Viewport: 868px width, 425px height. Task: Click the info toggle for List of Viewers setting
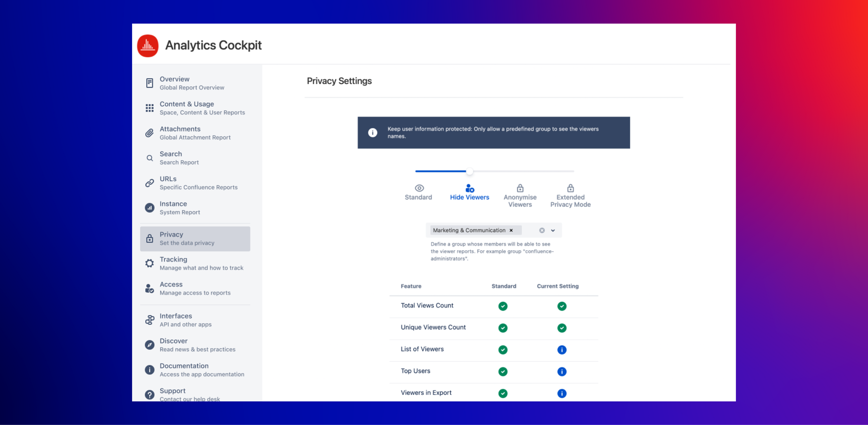562,349
